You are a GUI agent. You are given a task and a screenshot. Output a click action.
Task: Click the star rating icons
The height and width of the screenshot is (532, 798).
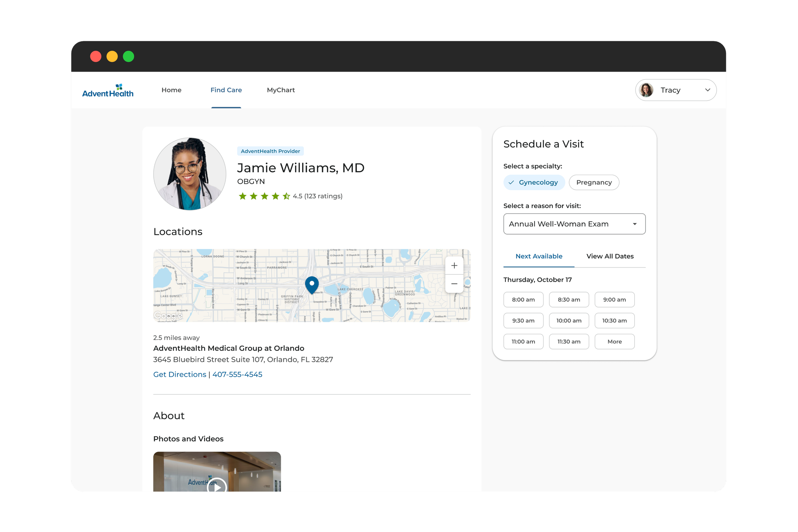tap(264, 196)
